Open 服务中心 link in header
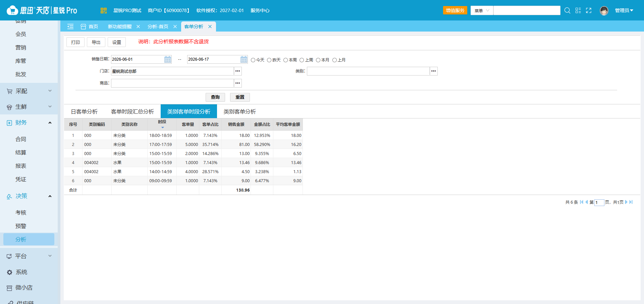This screenshot has width=644, height=304. [260, 10]
